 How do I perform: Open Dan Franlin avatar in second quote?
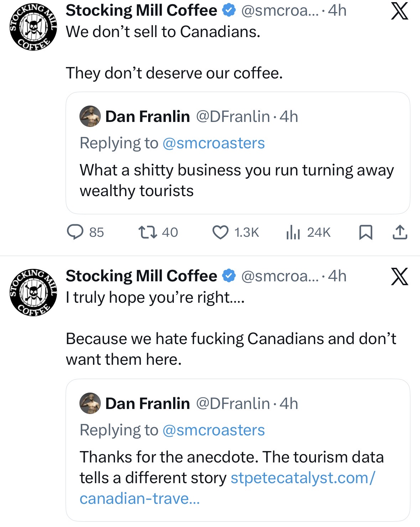coord(90,404)
